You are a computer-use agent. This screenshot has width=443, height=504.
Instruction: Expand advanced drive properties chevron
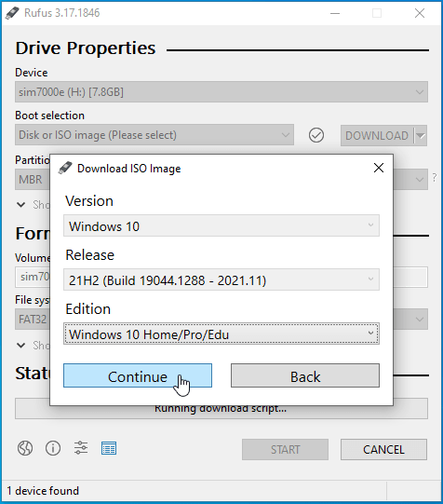[21, 205]
